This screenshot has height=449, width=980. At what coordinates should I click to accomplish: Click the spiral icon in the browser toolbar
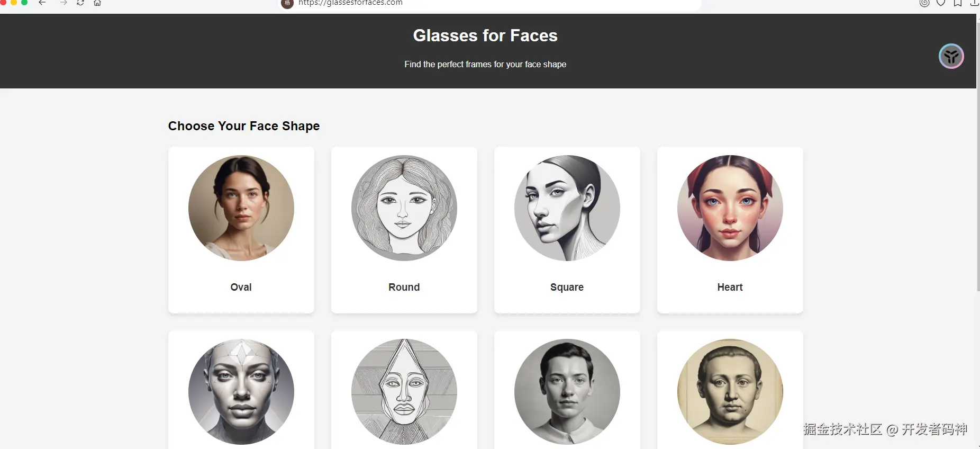coord(924,3)
